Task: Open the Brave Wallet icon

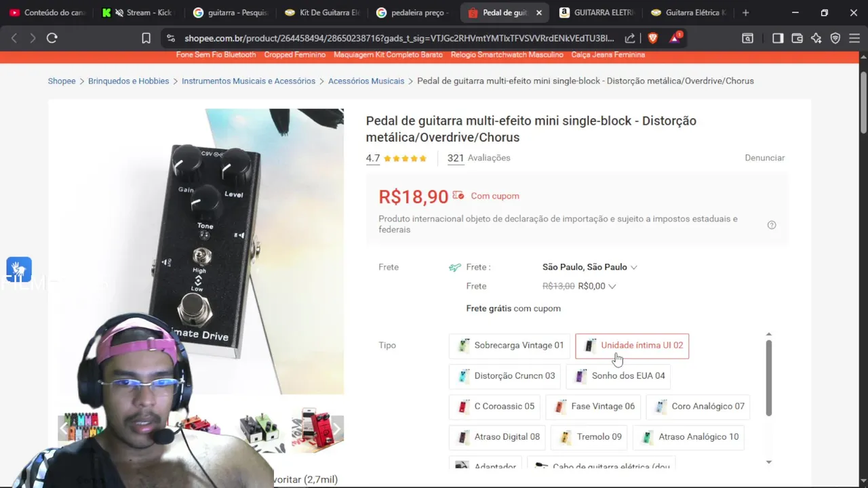Action: [797, 39]
